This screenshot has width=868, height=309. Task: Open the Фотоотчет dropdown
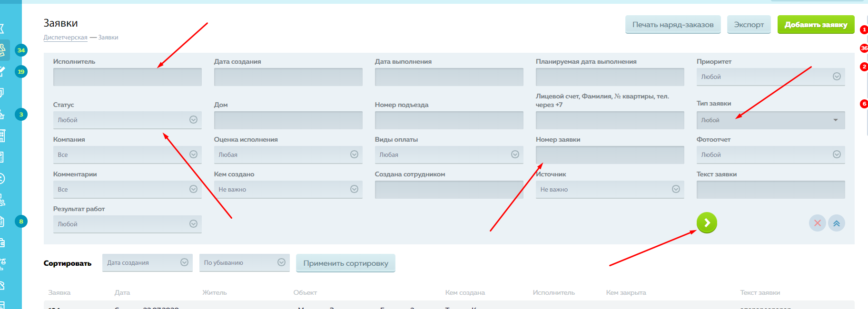770,155
